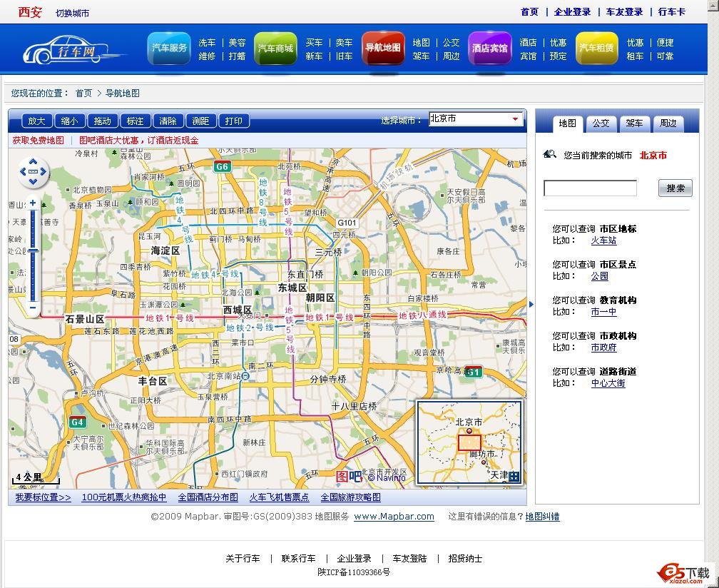Open the 火车站 example link

603,241
